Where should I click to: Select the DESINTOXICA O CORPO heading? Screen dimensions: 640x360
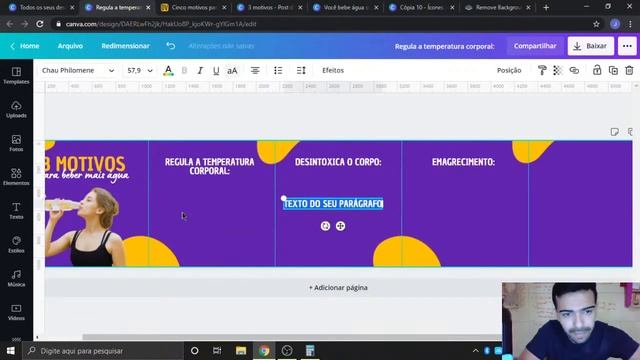(x=338, y=162)
